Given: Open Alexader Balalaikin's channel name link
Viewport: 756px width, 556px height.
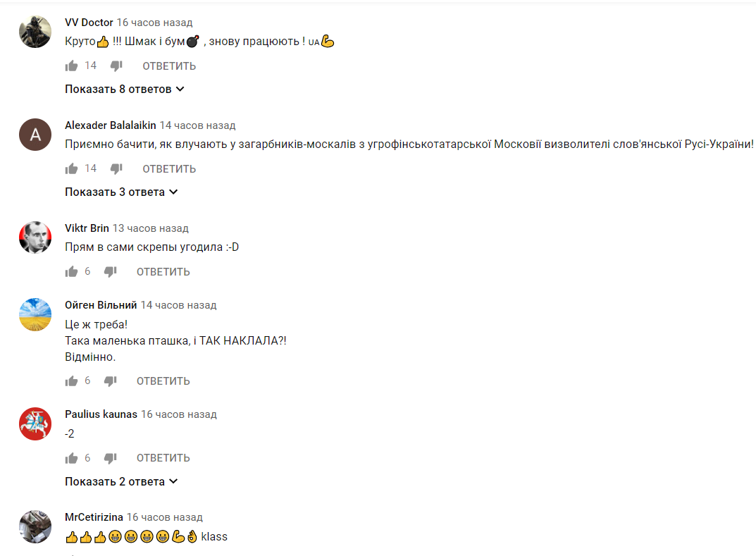Looking at the screenshot, I should [111, 125].
